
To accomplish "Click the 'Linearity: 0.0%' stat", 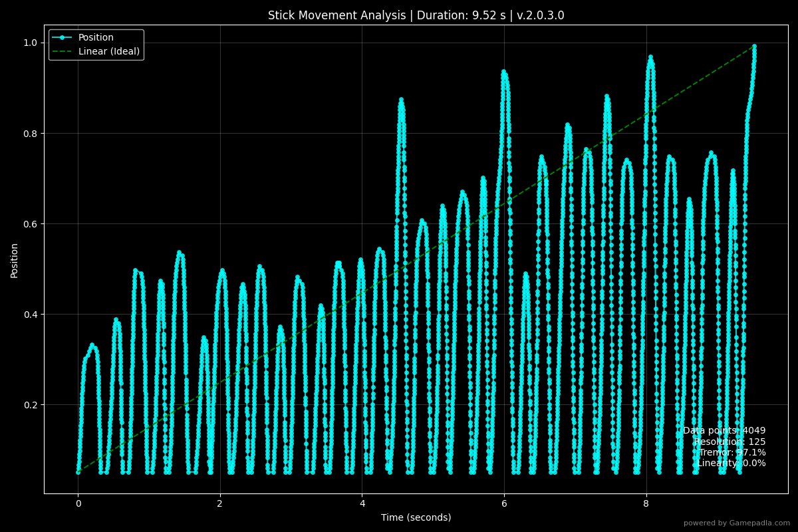I will [731, 463].
